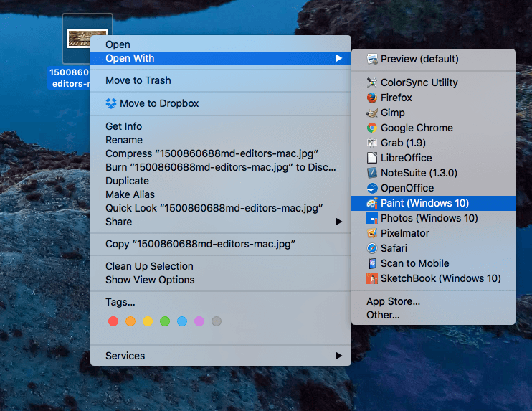Select the jpg file thumbnail on desktop
The height and width of the screenshot is (411, 532).
point(87,38)
